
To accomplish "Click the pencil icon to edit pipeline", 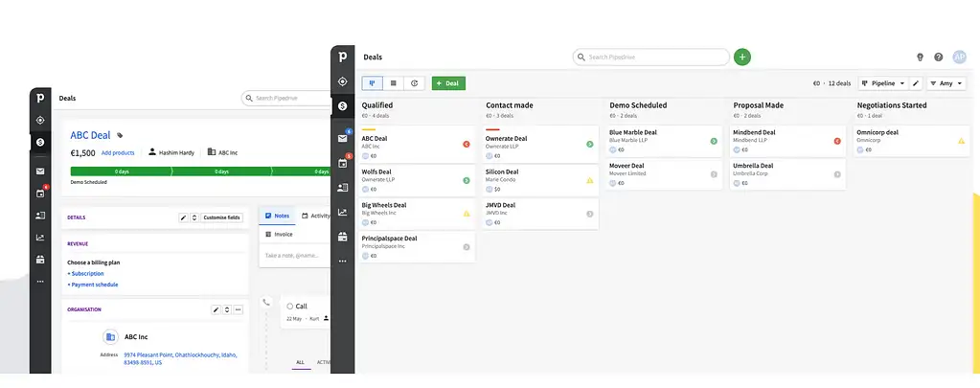I will click(915, 83).
